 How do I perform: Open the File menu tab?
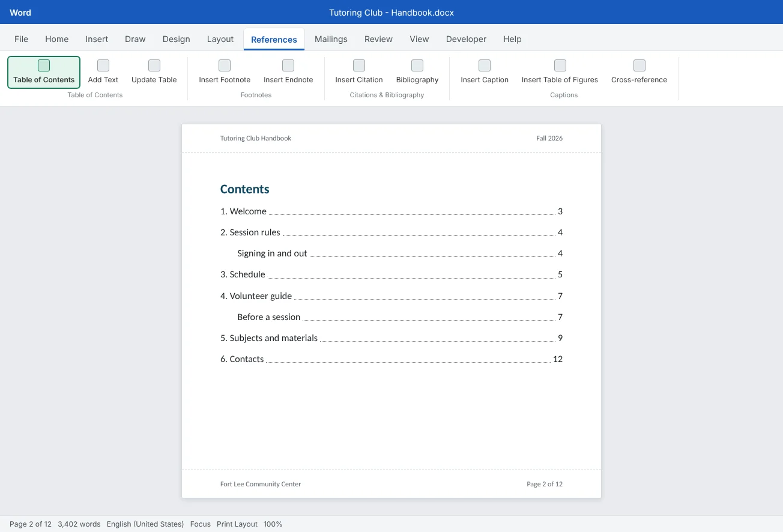point(21,39)
